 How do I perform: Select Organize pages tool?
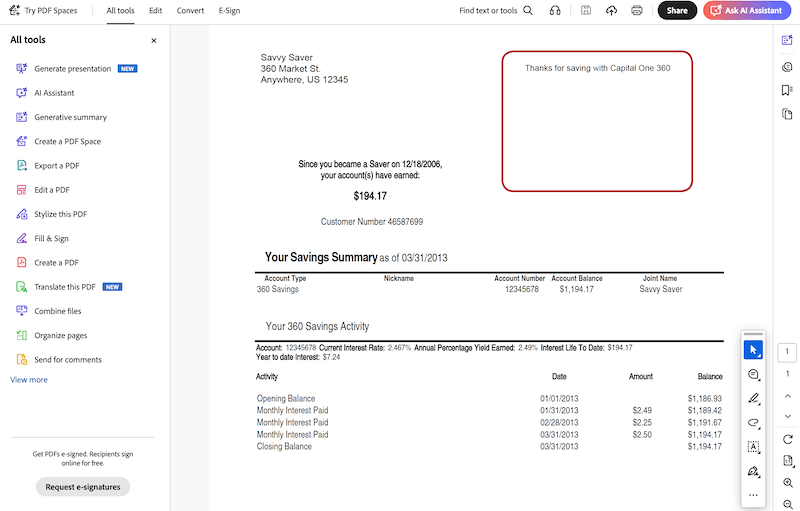(52, 335)
